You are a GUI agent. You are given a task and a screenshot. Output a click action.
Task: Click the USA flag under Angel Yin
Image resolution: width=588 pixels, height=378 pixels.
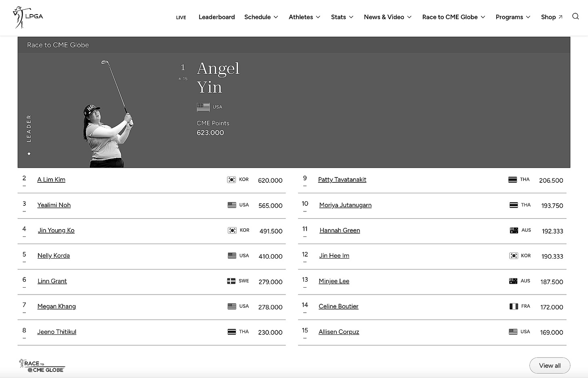pos(203,107)
